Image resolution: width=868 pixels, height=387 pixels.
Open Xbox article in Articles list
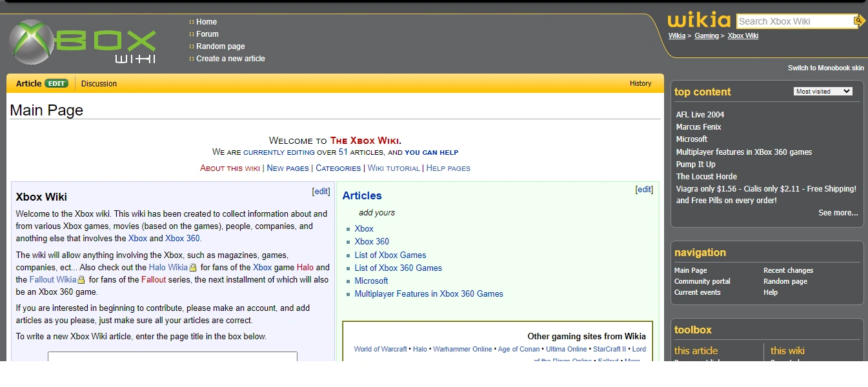tap(364, 229)
